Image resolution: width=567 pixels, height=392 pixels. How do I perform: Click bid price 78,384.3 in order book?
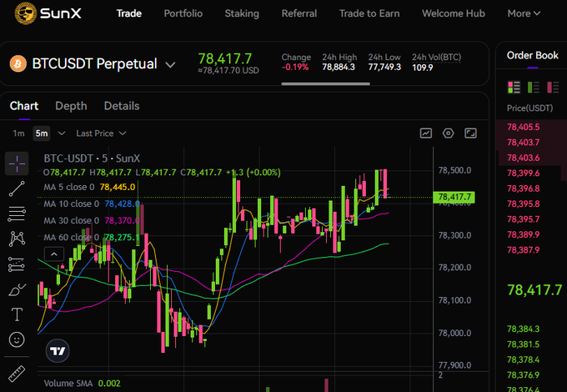(x=524, y=329)
